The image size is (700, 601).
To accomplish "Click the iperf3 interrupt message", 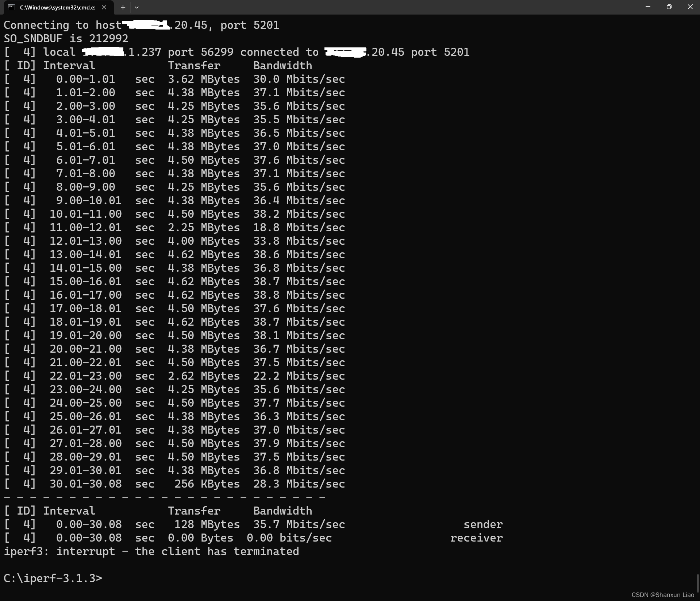I will tap(151, 551).
